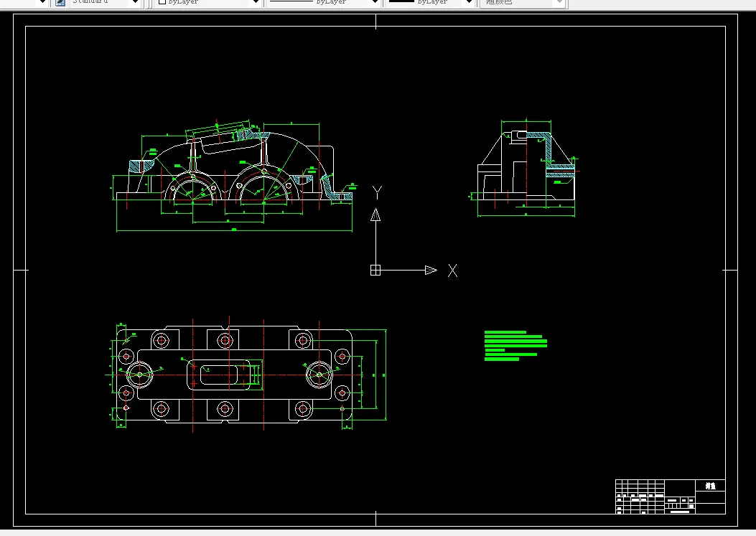Click the Y axis label of UCS
756x536 pixels.
(378, 193)
